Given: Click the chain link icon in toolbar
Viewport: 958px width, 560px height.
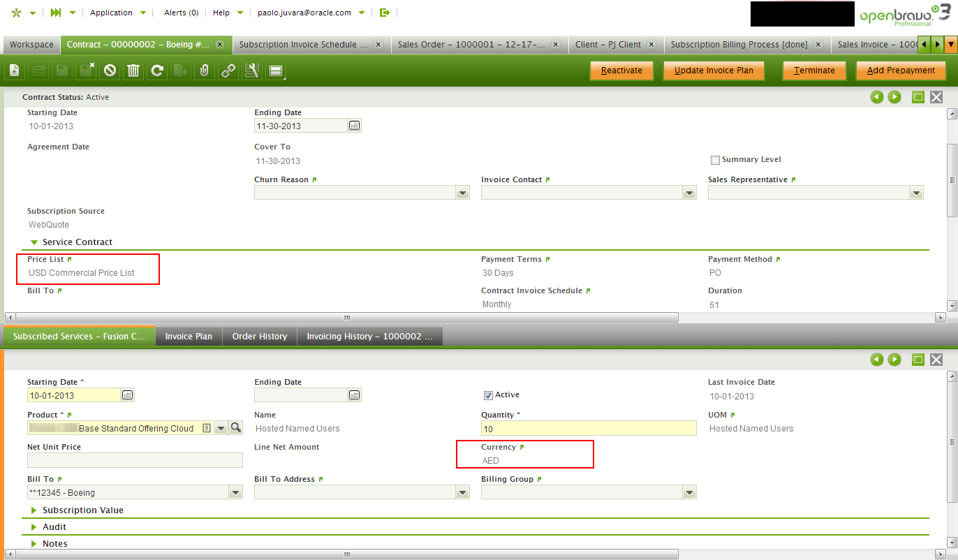Looking at the screenshot, I should coord(228,71).
